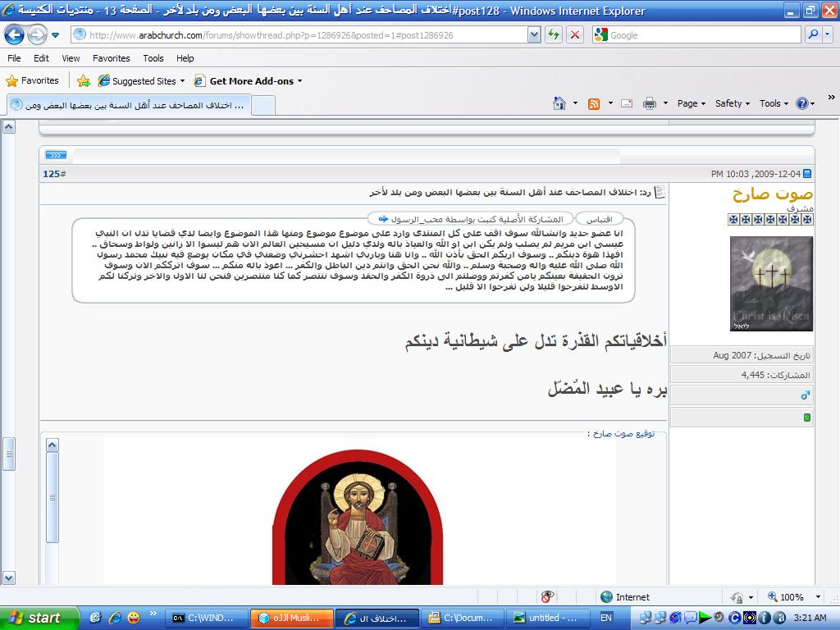
Task: Click the Internet security zone indicator
Action: click(x=625, y=597)
